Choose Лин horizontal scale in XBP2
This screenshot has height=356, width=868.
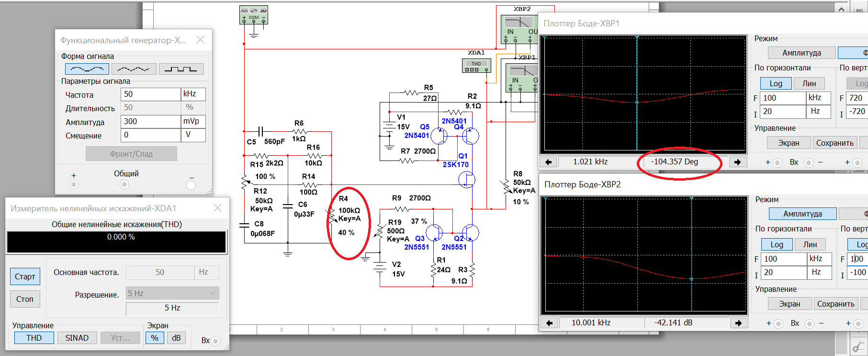click(810, 244)
